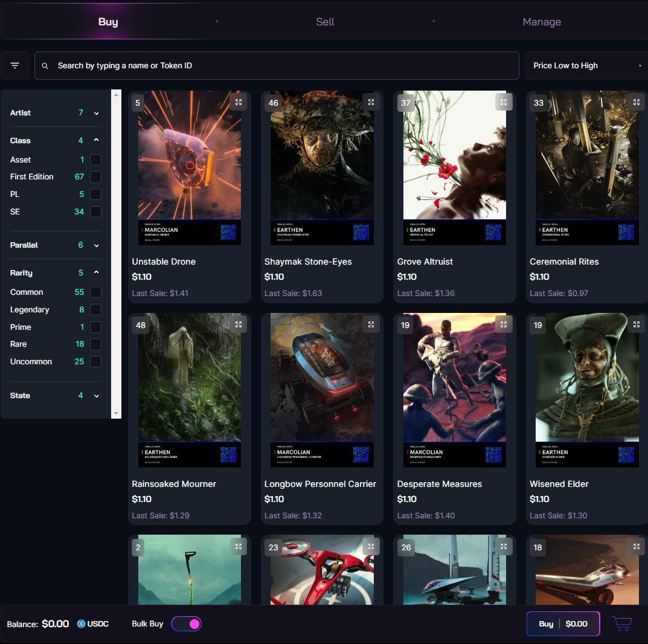
Task: Click the USDC coin icon
Action: coord(81,623)
